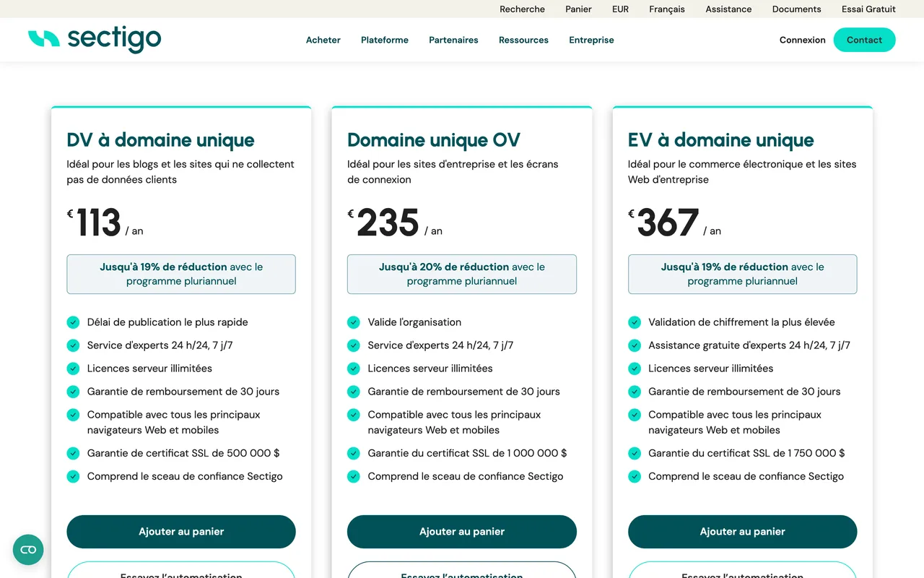
Task: Click the Sectigo logo
Action: [95, 39]
